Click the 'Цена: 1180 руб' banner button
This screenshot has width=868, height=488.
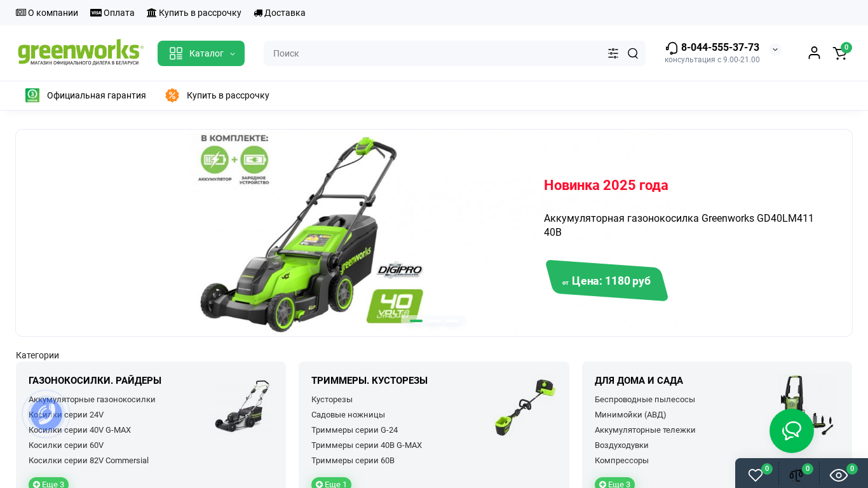607,280
